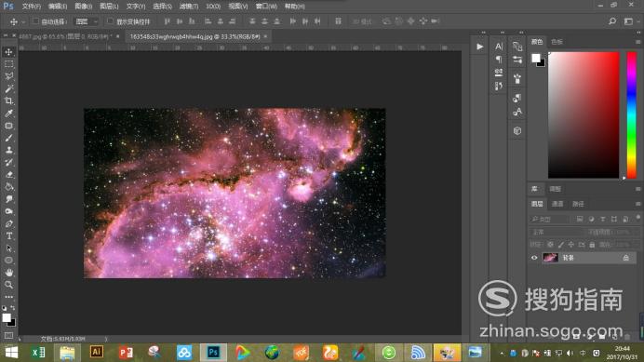The height and width of the screenshot is (362, 644).
Task: Select the Paint Bucket tool
Action: tap(8, 187)
